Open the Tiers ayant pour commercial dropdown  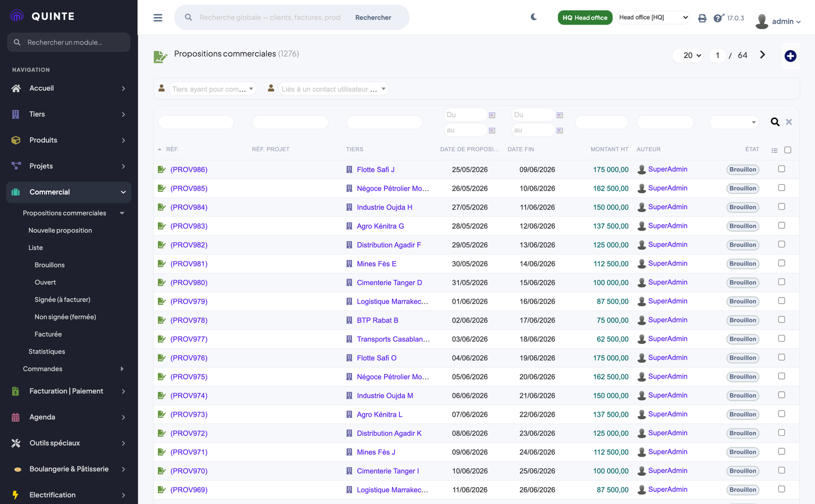(212, 89)
